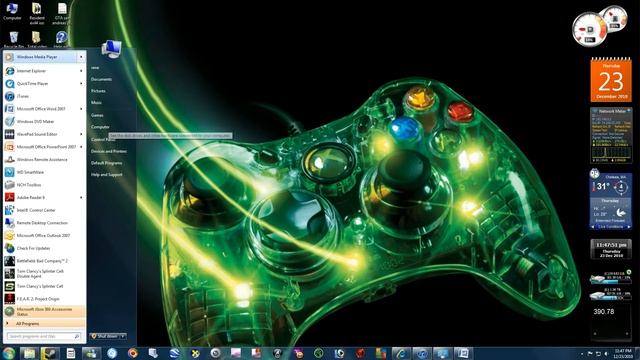Click the volume speaker icon in system tray

(606, 353)
